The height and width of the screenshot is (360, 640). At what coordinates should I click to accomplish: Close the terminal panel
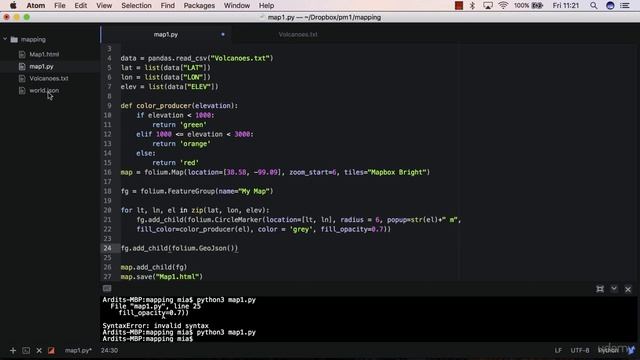pyautogui.click(x=628, y=289)
